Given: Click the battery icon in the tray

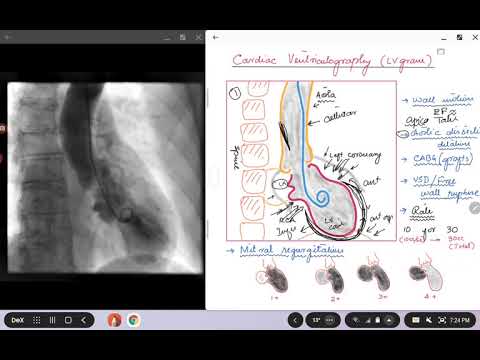Looking at the screenshot, I should coord(378,320).
